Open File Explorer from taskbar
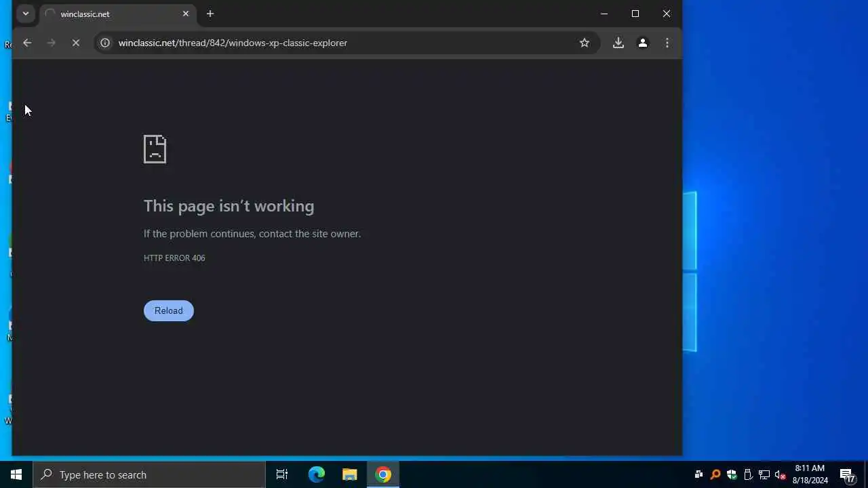Viewport: 868px width, 488px height. tap(350, 474)
